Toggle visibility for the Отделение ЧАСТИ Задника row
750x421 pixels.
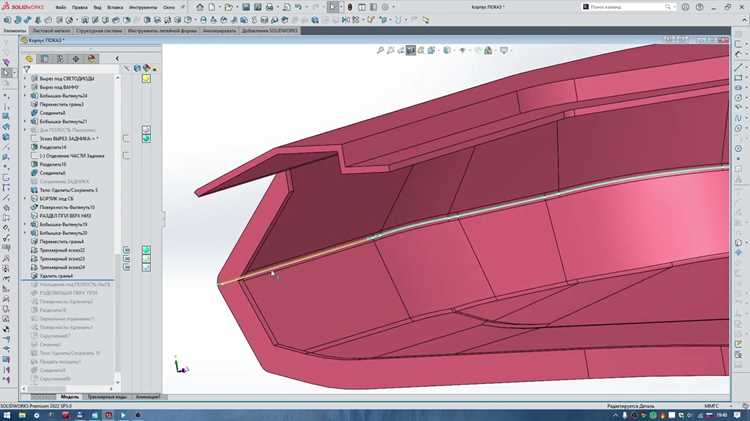point(126,156)
